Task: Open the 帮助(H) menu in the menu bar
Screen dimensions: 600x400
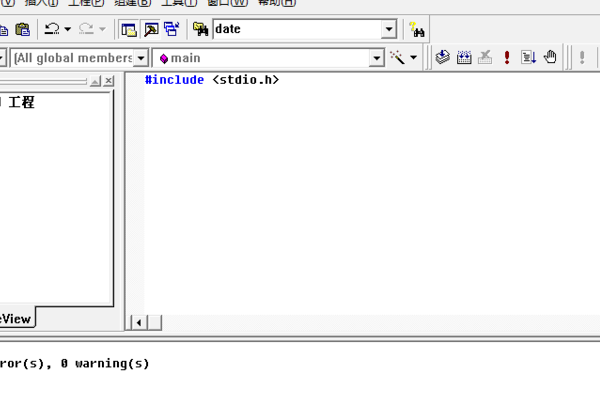Action: point(277,3)
